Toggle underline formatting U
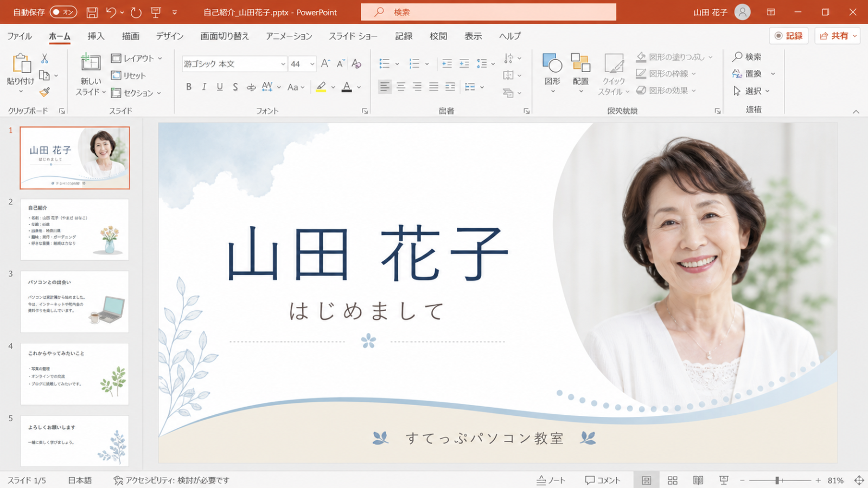Viewport: 868px width, 488px height. click(220, 87)
